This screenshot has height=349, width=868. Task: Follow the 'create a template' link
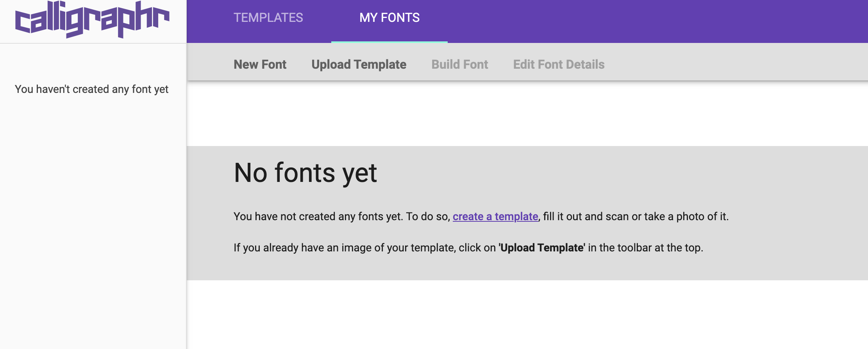[x=495, y=216]
